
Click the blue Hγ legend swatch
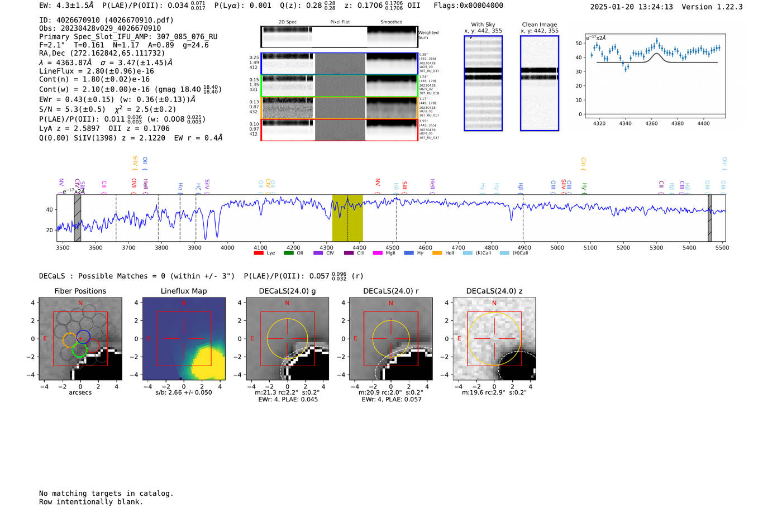pos(409,253)
